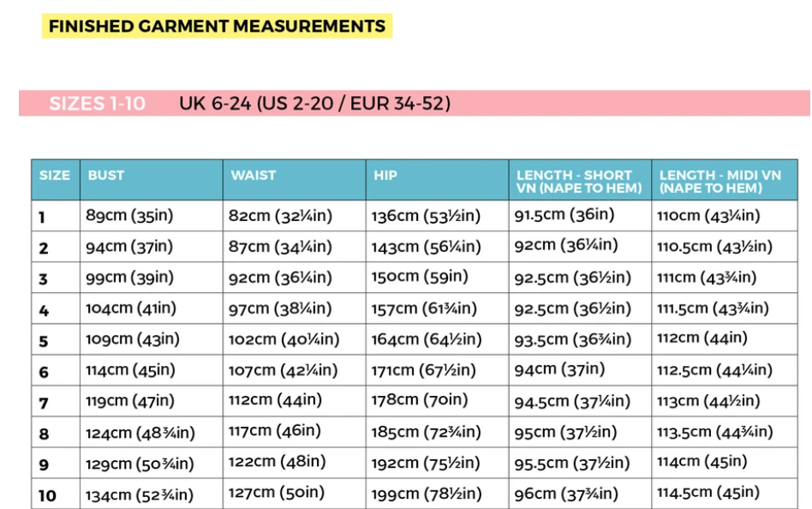Click the 129cm bust cell for size 9

[140, 464]
